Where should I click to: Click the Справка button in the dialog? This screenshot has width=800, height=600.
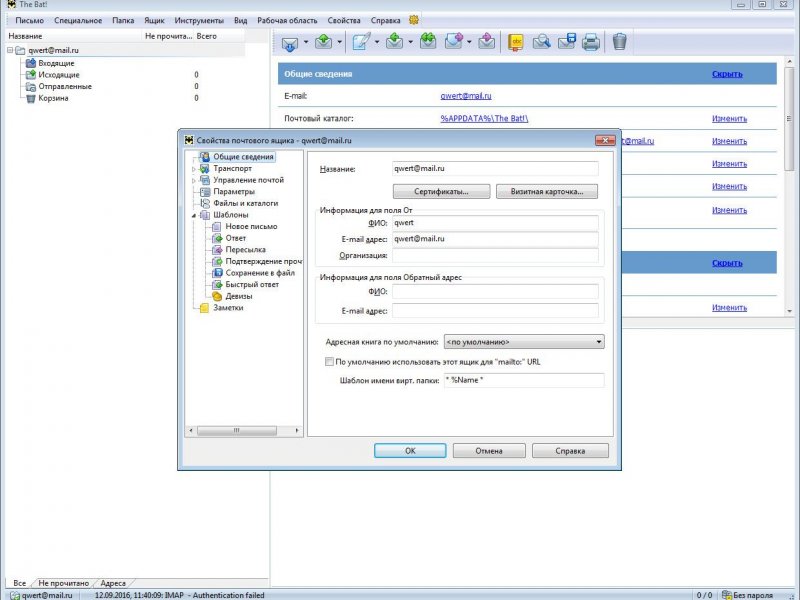pos(570,451)
